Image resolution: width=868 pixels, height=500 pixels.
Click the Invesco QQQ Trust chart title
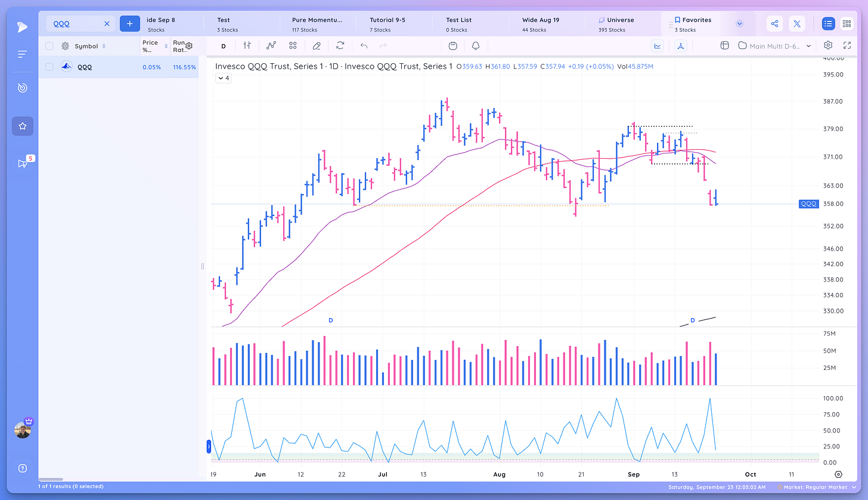[334, 66]
